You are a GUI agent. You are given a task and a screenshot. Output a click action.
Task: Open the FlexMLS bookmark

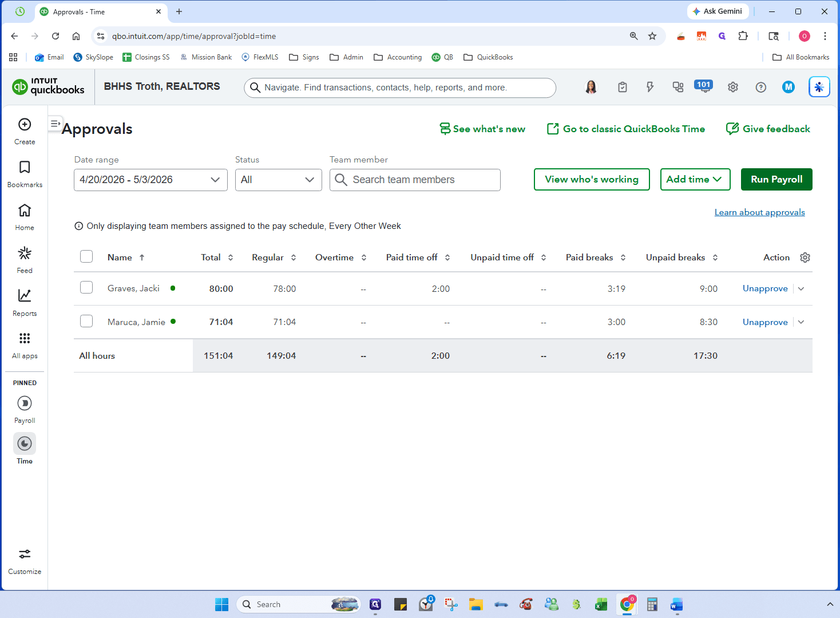click(x=260, y=57)
